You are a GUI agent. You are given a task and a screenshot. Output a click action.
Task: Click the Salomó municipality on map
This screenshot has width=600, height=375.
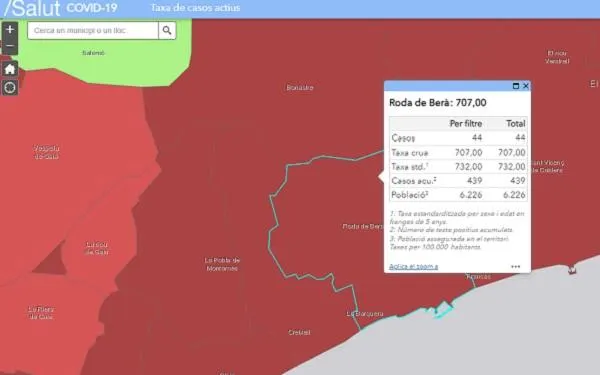(93, 53)
